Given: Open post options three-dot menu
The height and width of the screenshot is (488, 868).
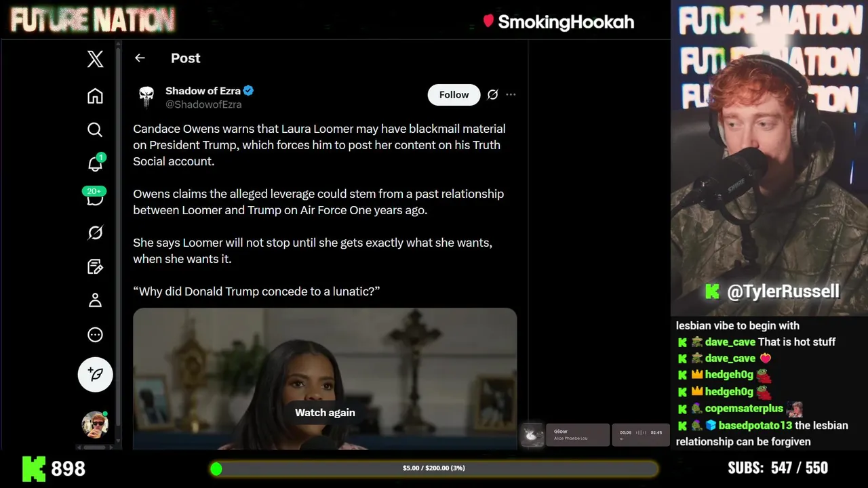Looking at the screenshot, I should tap(511, 95).
